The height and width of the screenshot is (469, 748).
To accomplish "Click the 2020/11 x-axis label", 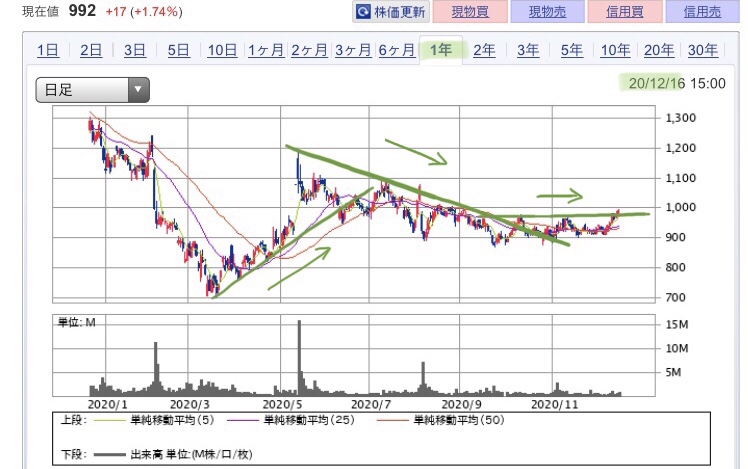I will pyautogui.click(x=554, y=405).
